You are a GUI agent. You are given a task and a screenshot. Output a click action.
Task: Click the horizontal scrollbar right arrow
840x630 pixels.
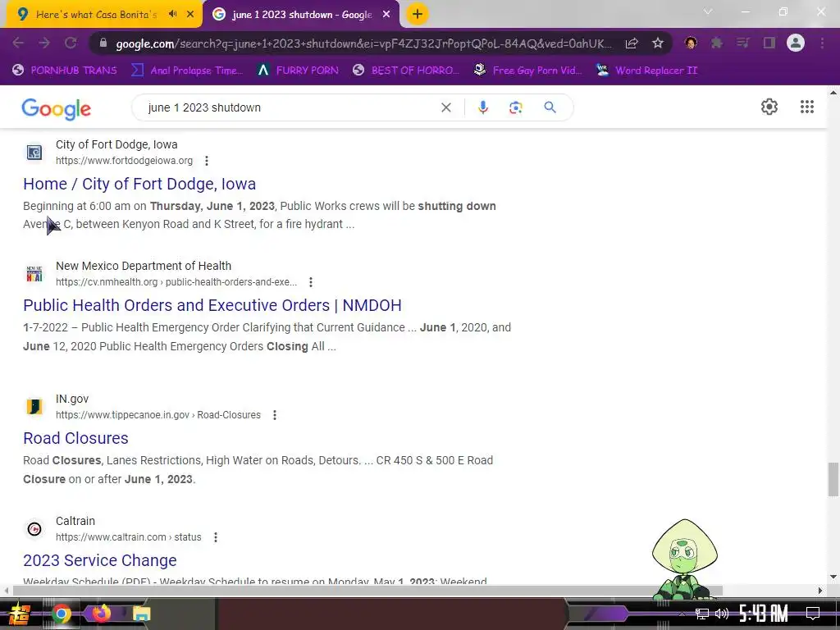[819, 591]
